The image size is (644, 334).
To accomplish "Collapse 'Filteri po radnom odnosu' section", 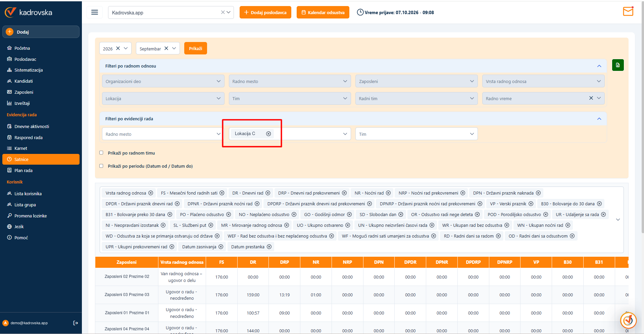I will [x=599, y=66].
